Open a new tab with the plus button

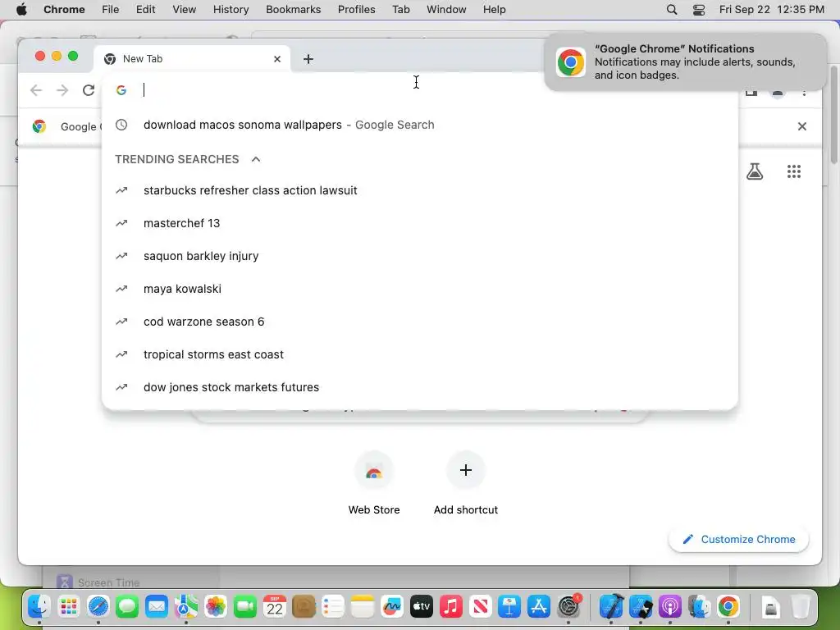308,59
